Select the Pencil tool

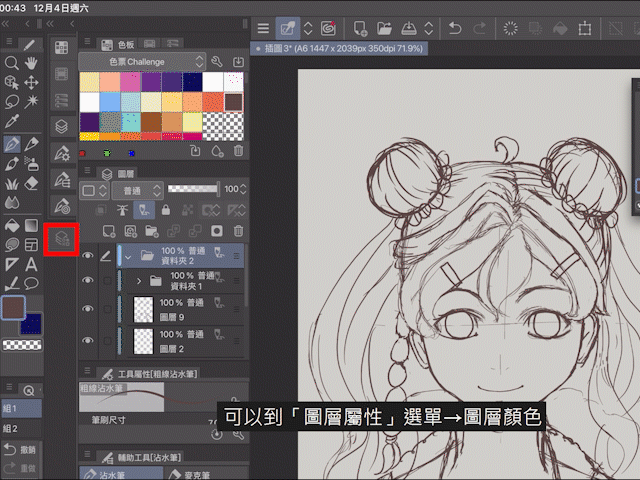click(31, 144)
